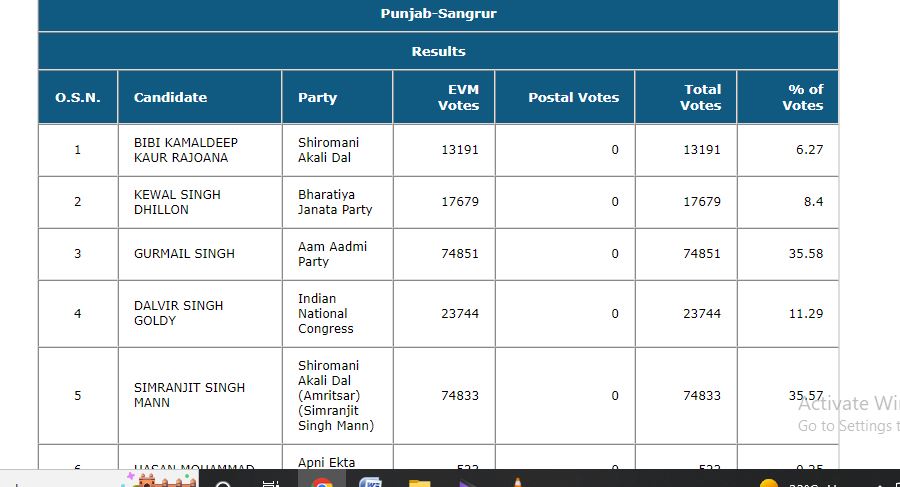
Task: Click the Total Votes column header
Action: coord(700,97)
